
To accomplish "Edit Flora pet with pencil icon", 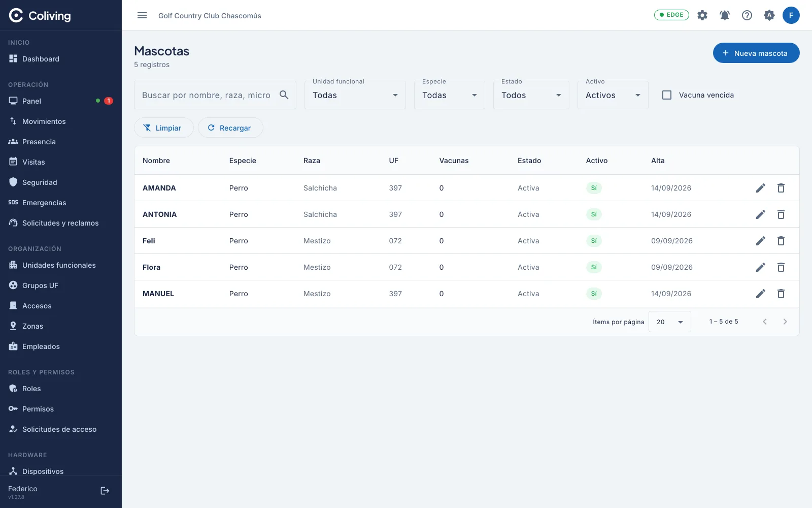I will pyautogui.click(x=761, y=267).
